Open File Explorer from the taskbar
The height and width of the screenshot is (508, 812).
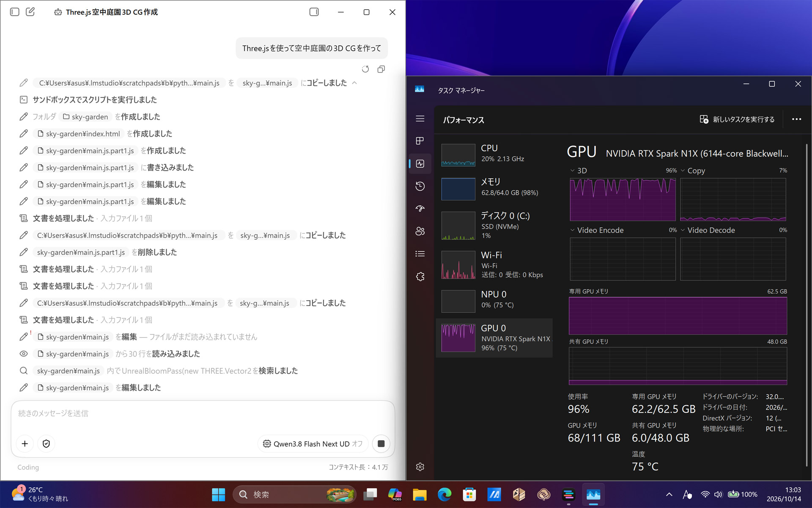pyautogui.click(x=420, y=494)
